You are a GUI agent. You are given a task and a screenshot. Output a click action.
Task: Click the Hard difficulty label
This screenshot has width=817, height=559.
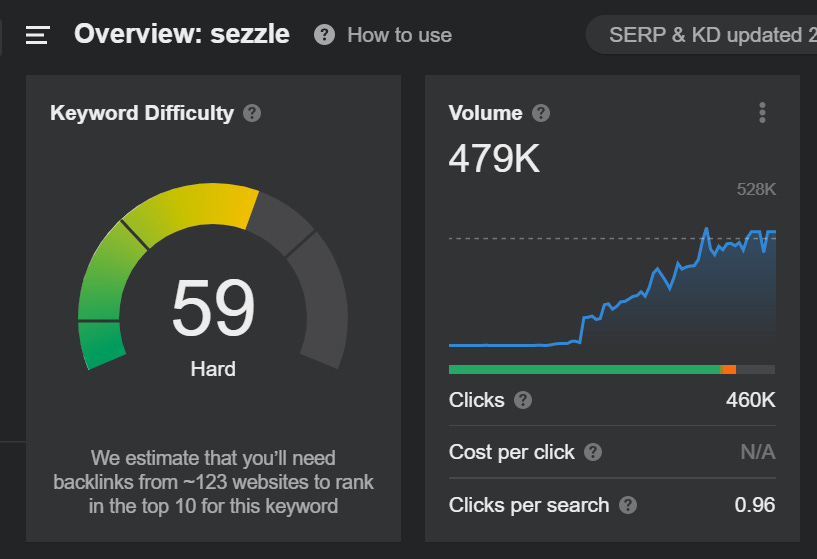tap(213, 369)
